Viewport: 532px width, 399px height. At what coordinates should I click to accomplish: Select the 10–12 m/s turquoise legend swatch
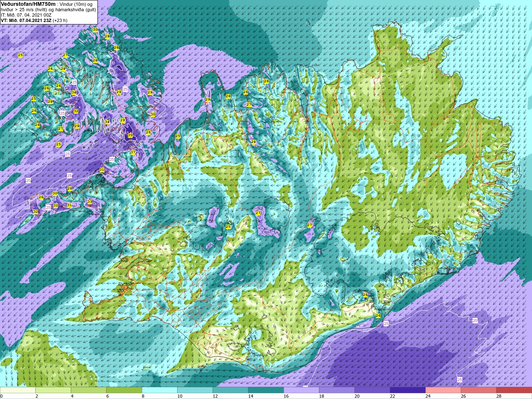(x=195, y=390)
